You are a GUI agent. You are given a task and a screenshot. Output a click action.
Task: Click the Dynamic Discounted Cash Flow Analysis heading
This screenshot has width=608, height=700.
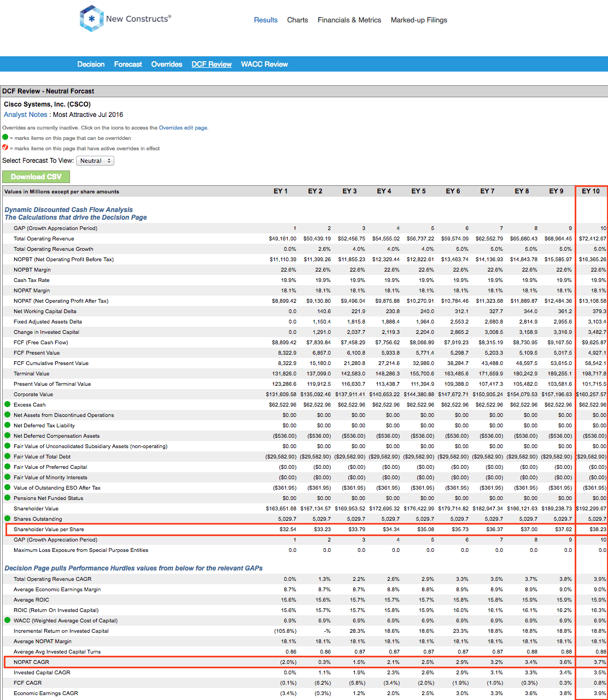[x=68, y=210]
